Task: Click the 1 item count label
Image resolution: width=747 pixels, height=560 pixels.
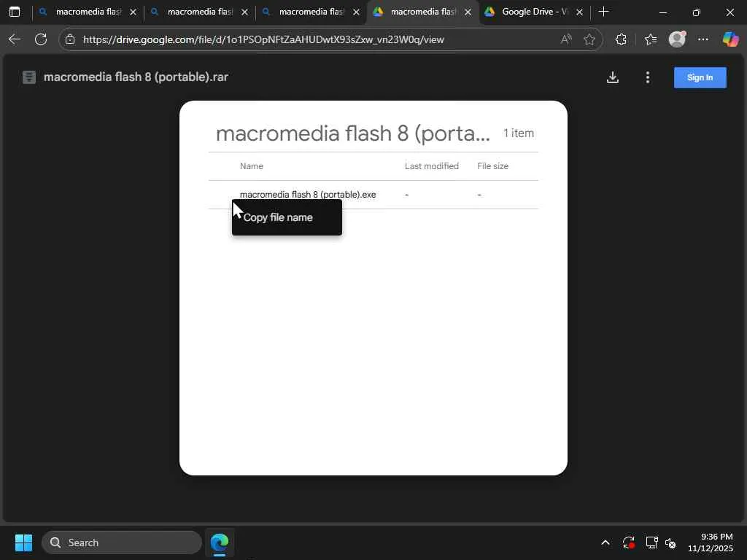Action: [519, 133]
